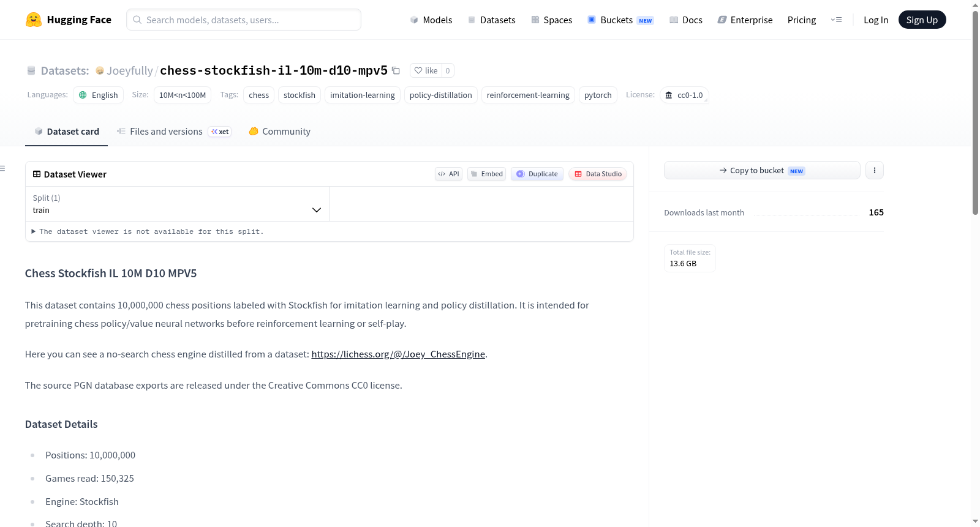Open the Enterprise nav item

point(745,20)
